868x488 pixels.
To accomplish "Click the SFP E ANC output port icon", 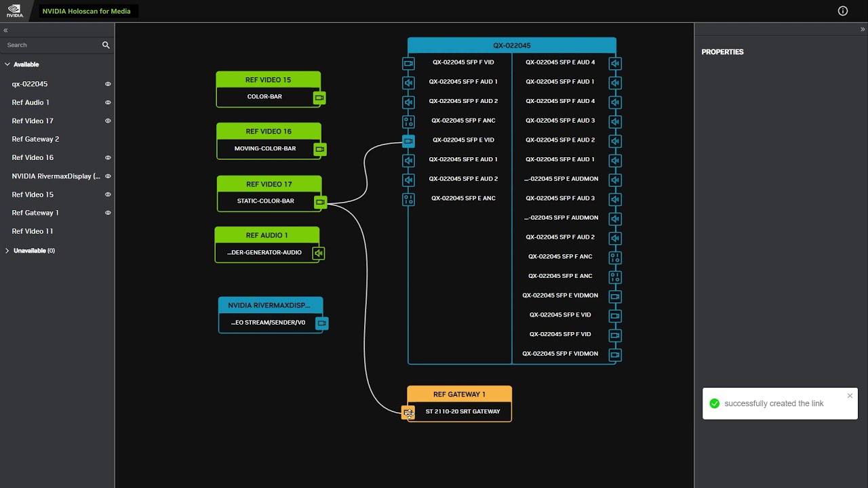I will coord(615,277).
